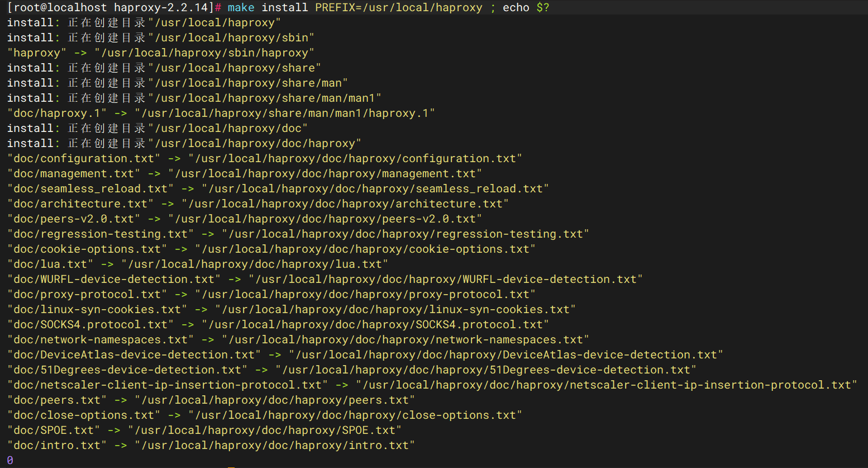Click destination path ending in "haproxy/seamless_reload.txt"
Image resolution: width=868 pixels, height=468 pixels.
click(375, 189)
